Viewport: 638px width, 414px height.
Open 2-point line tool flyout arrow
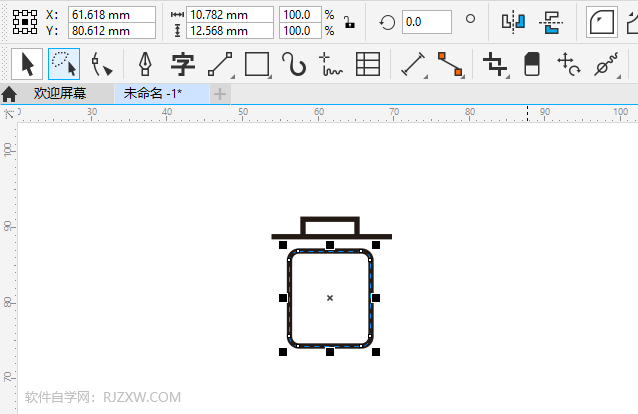click(x=233, y=77)
